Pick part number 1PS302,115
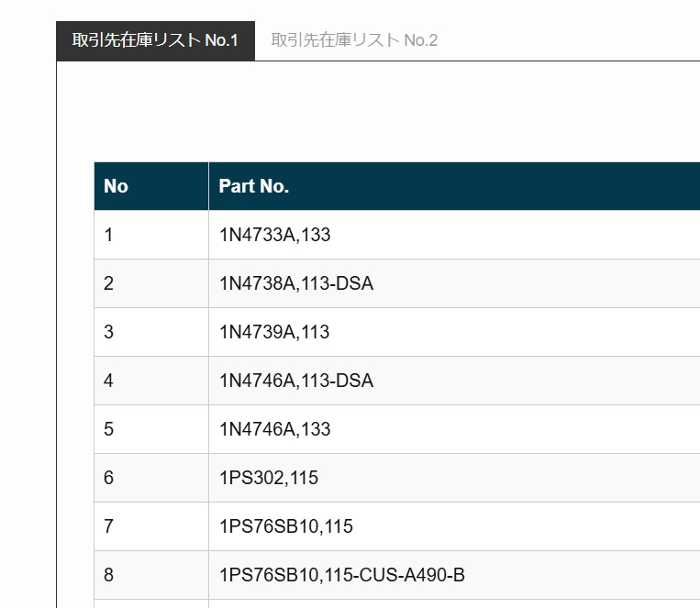 coord(269,478)
